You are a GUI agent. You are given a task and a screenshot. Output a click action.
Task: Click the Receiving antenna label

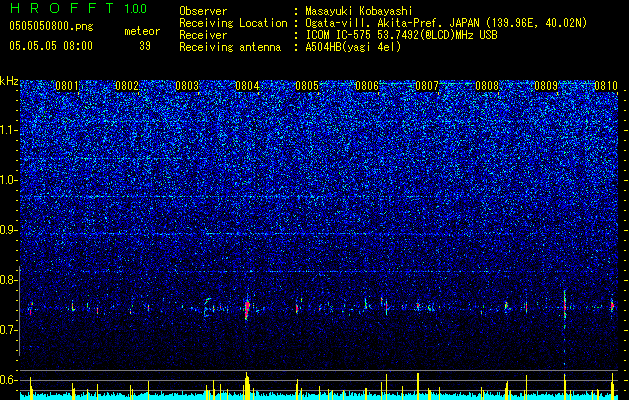click(230, 47)
